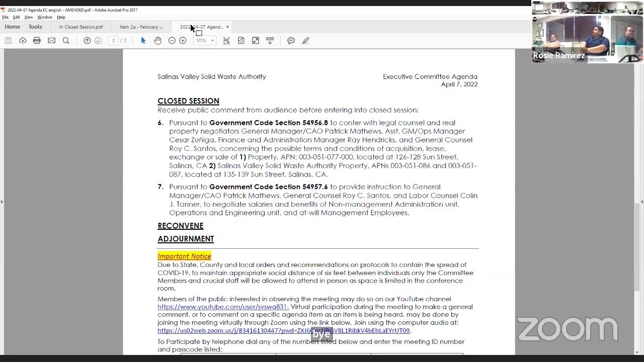Go to next page arrow icon
Viewport: 644px width, 362px height.
pos(98,41)
